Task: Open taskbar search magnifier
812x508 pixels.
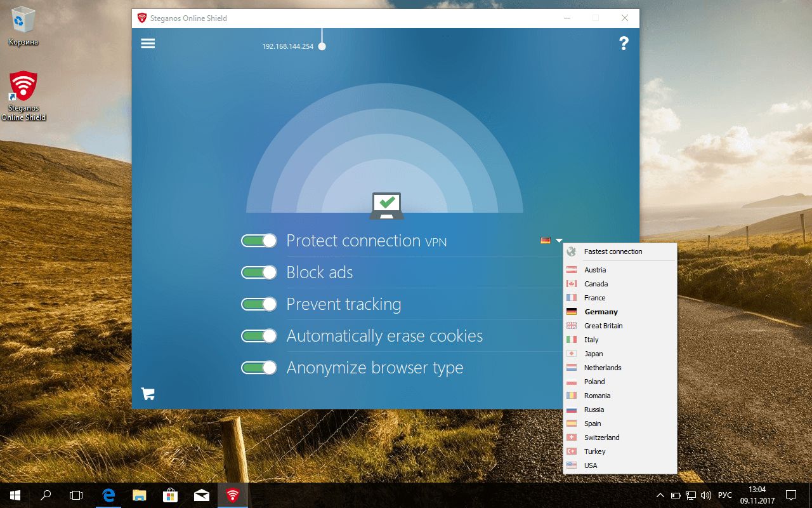Action: tap(46, 495)
